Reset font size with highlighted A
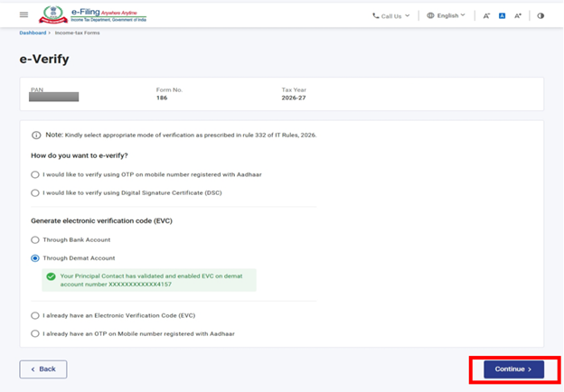The height and width of the screenshot is (392, 564). click(x=502, y=15)
